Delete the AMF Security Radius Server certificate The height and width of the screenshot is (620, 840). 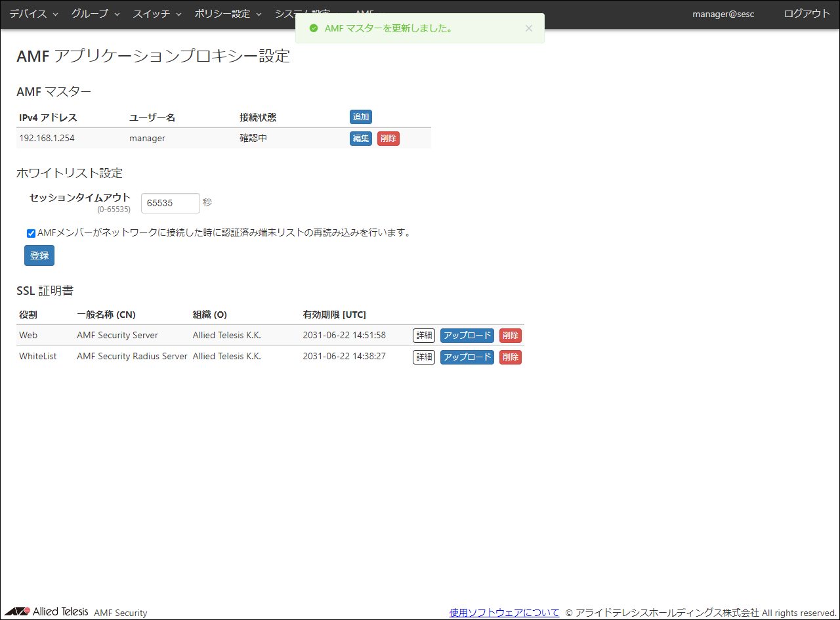pyautogui.click(x=510, y=357)
